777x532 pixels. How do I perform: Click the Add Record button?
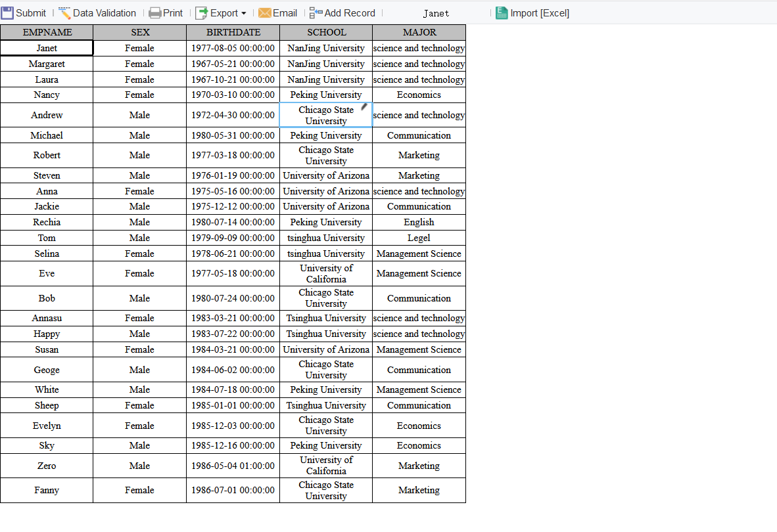point(342,12)
